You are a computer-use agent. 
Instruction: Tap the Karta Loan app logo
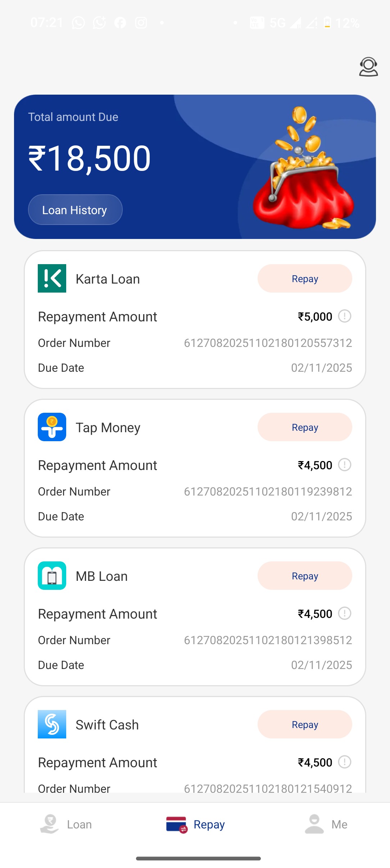(52, 279)
